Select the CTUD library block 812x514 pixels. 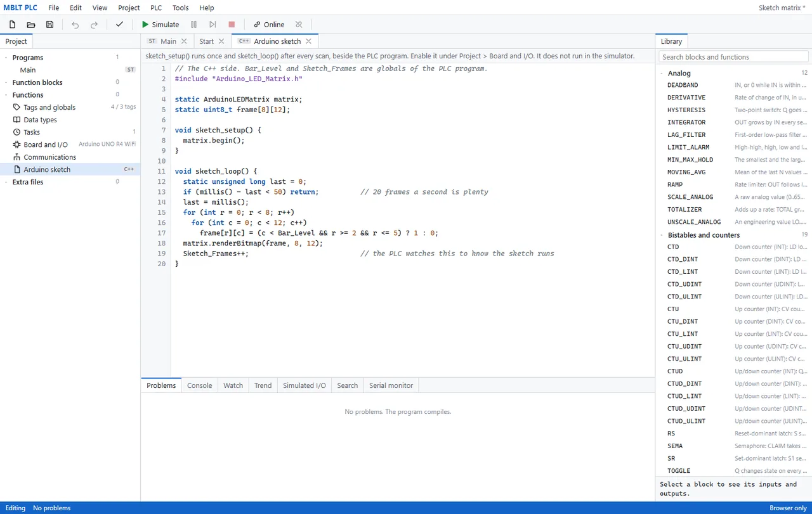(x=733, y=371)
